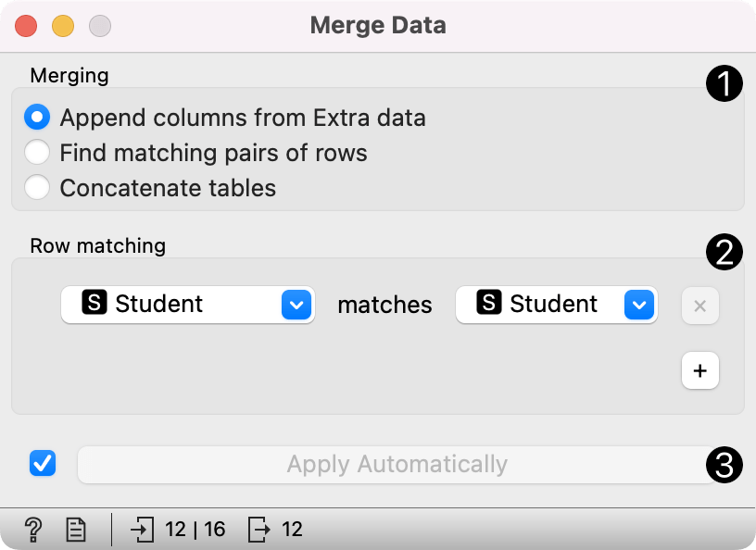The width and height of the screenshot is (756, 550).
Task: Select Append columns from Extra data
Action: (x=37, y=118)
